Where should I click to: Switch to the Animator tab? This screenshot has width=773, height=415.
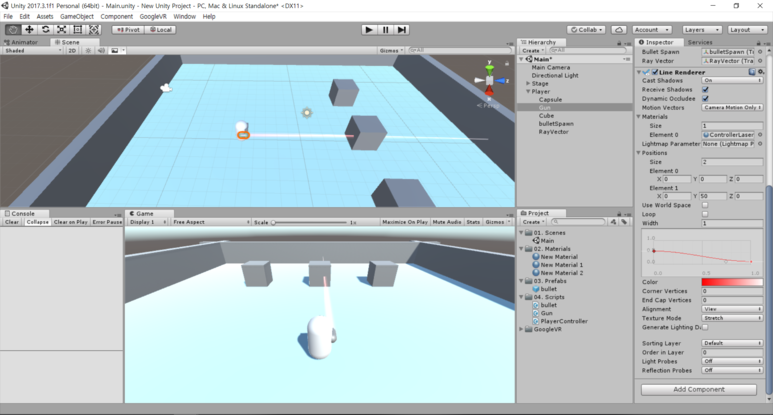21,42
